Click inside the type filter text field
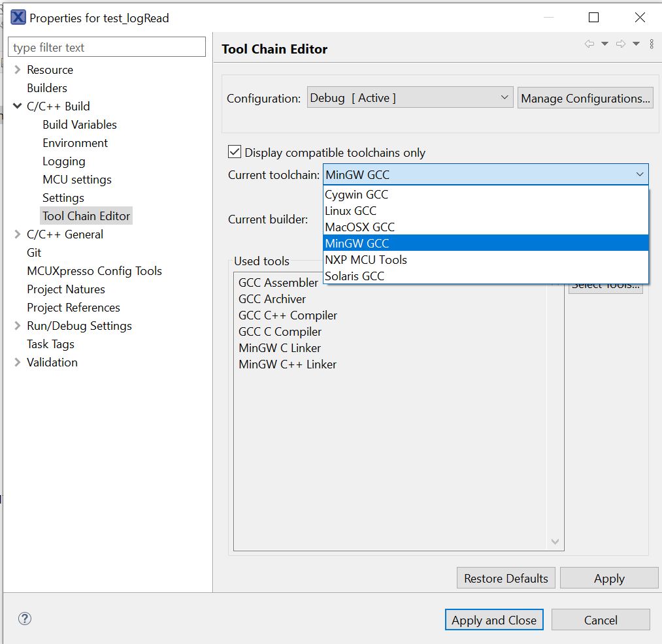662x644 pixels. [x=106, y=46]
